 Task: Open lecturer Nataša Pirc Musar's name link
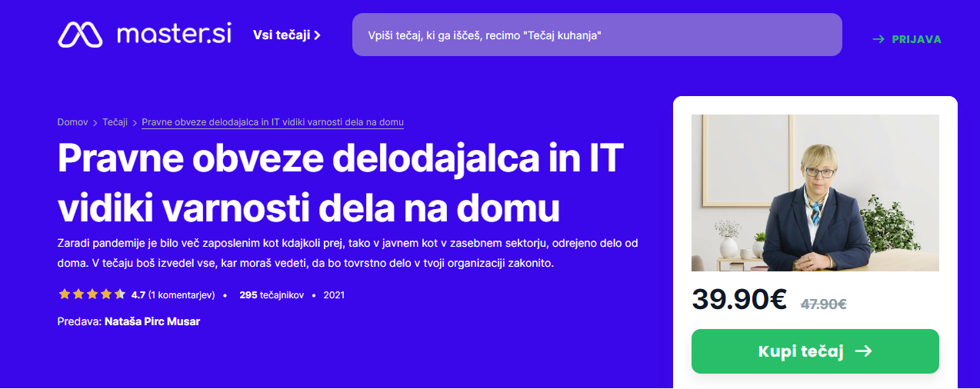tap(152, 321)
